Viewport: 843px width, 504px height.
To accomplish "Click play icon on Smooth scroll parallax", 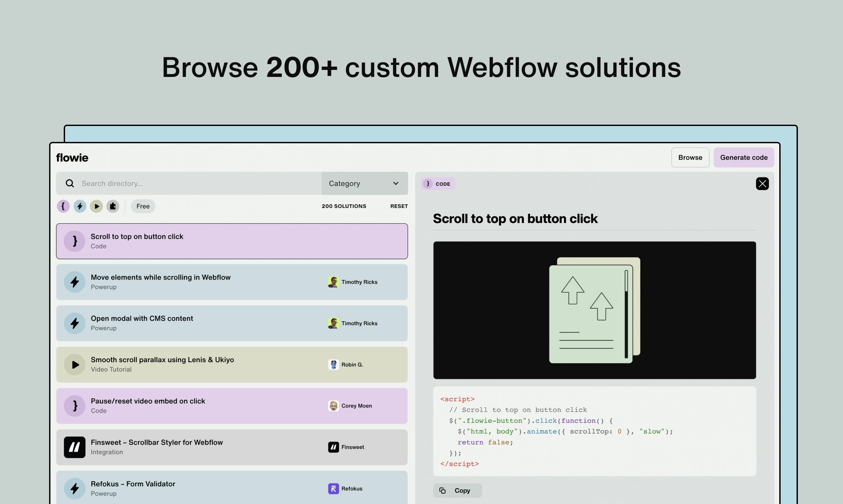I will (x=75, y=365).
